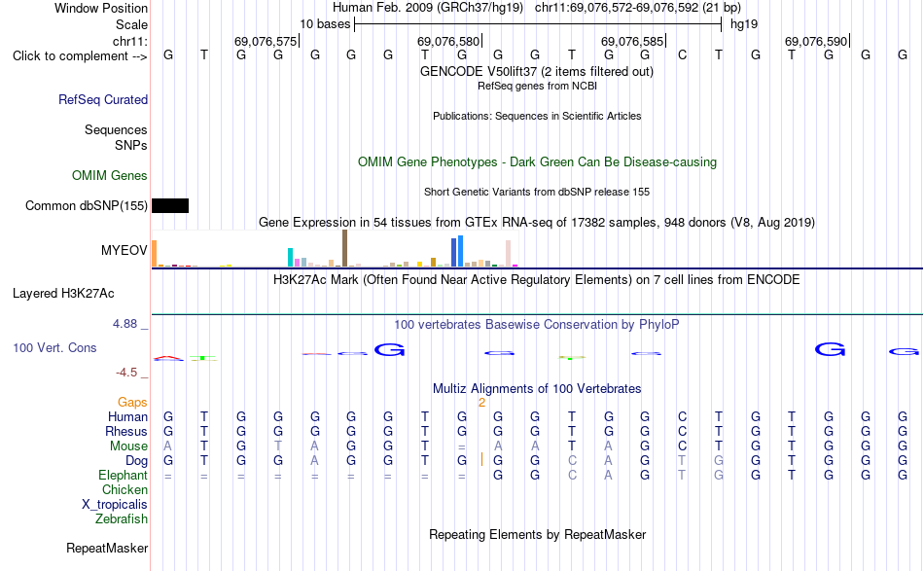The width and height of the screenshot is (924, 571).
Task: Click the 'Click to complement -->' label
Action: tap(80, 56)
